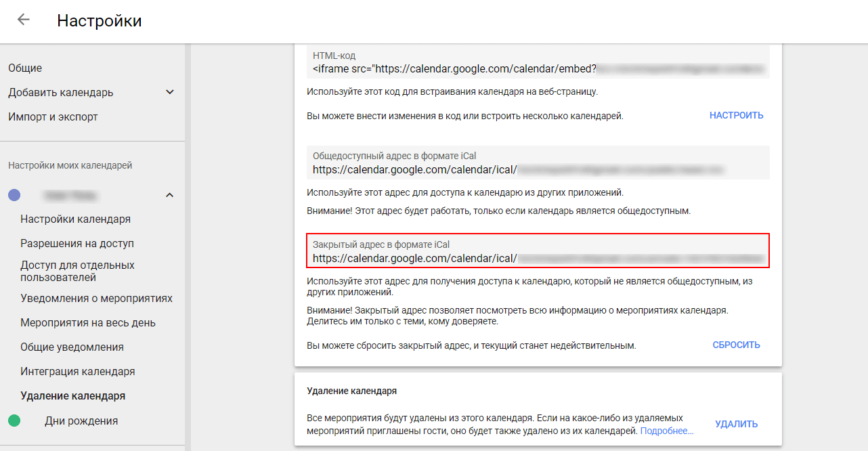Open the Общие settings section
The height and width of the screenshot is (451, 868).
click(25, 68)
